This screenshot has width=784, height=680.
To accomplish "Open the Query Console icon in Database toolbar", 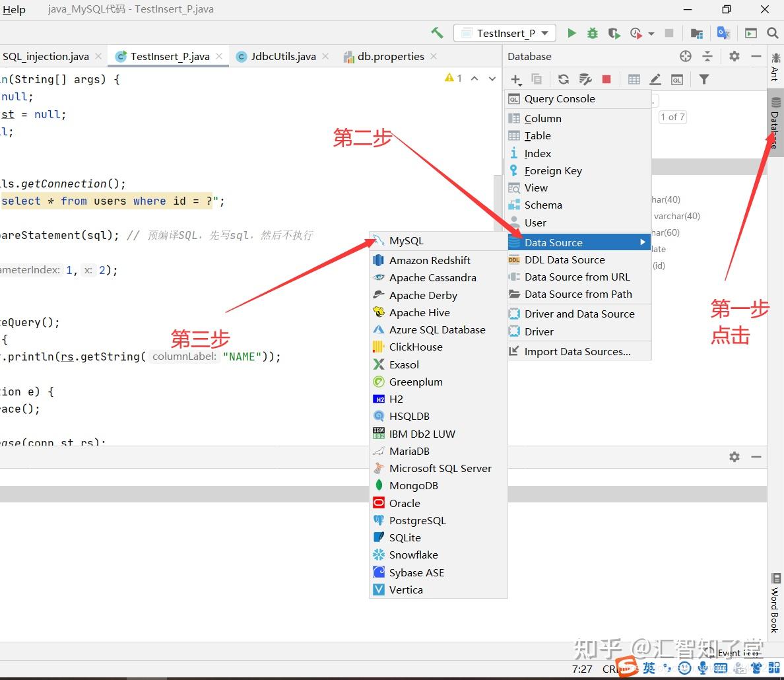I will pyautogui.click(x=677, y=80).
